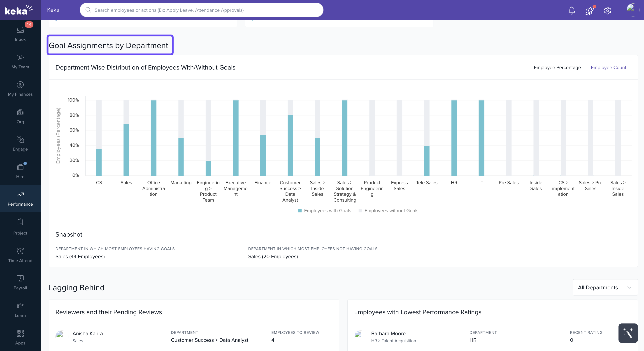Open the My Finances section
Viewport: 644px width, 351px height.
coord(20,88)
